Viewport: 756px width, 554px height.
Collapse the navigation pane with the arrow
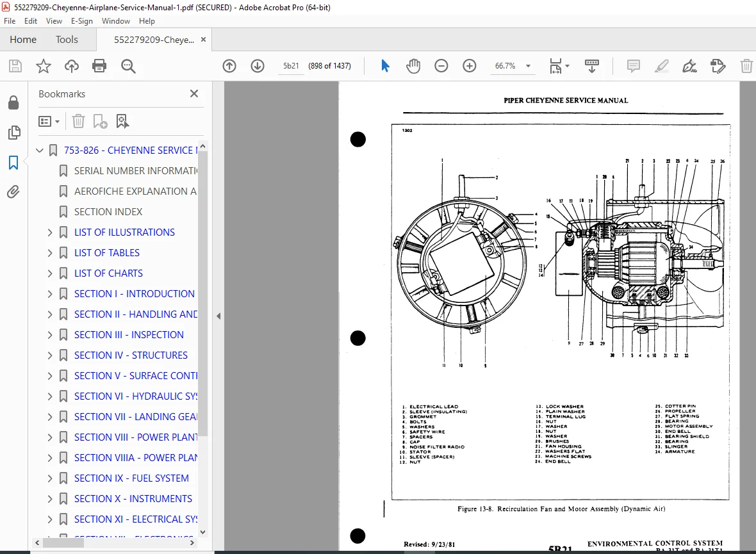(x=218, y=316)
